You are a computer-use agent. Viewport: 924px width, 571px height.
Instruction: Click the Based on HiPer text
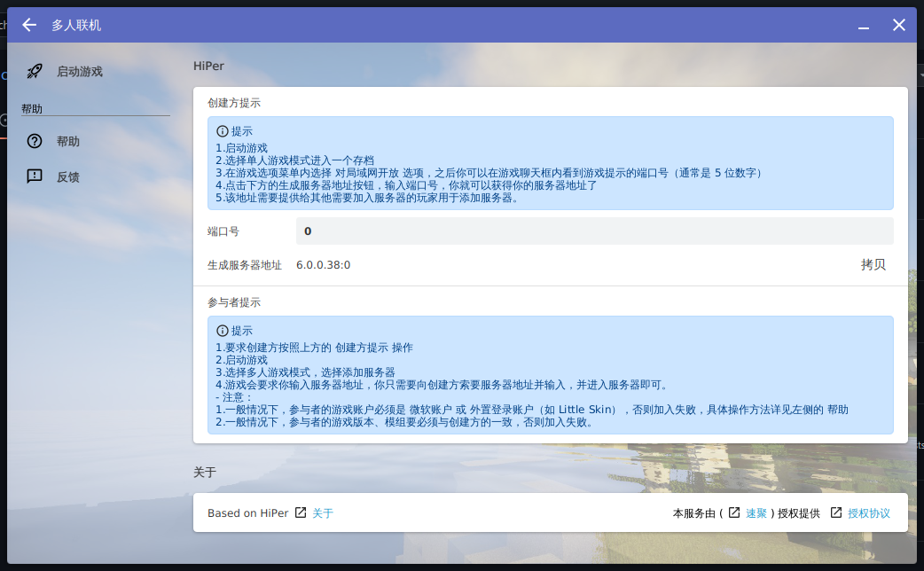(x=248, y=513)
